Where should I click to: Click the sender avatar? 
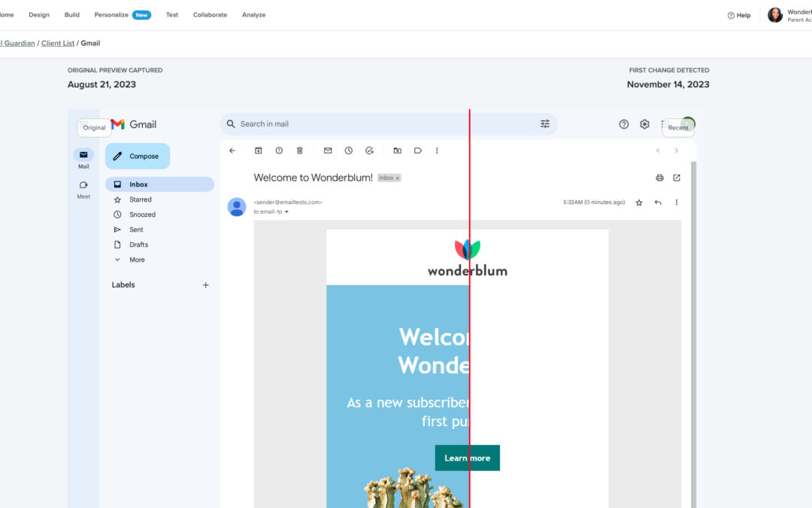pos(237,207)
